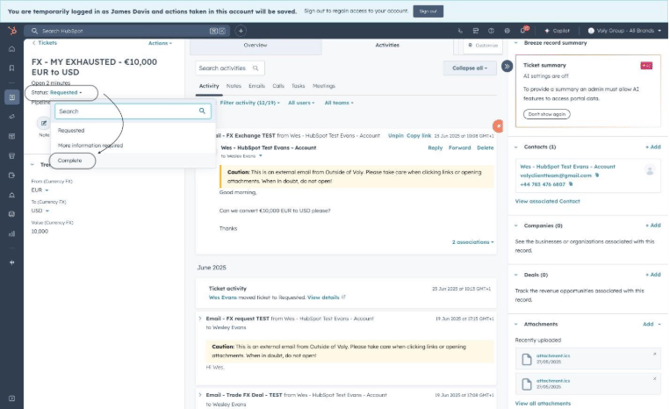Click the Sign out button
Screen dimensions: 670x409
tap(428, 12)
